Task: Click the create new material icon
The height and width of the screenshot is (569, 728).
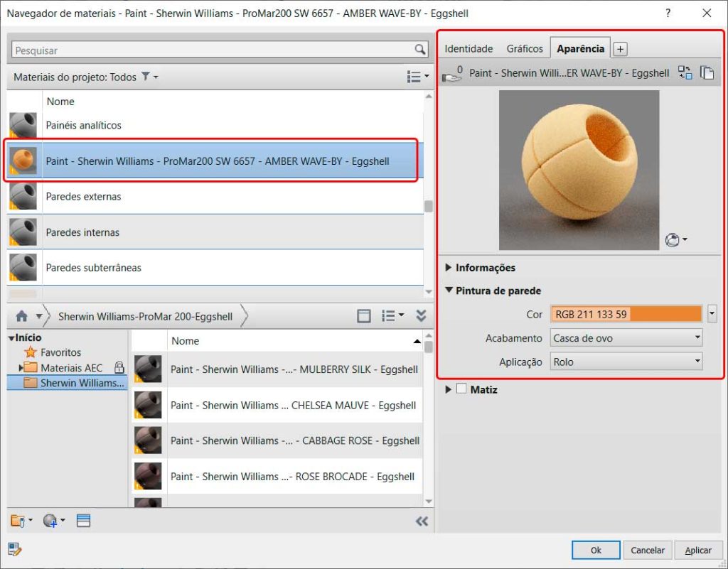Action: [x=50, y=521]
